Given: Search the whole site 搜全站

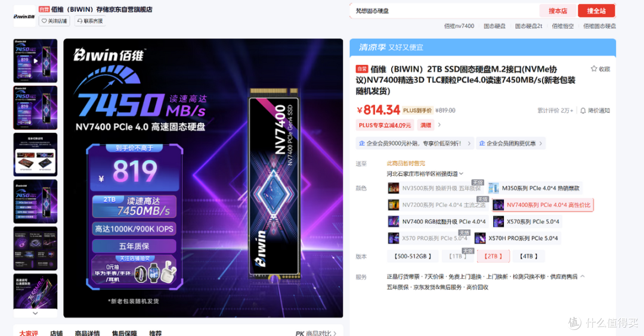Looking at the screenshot, I should click(x=596, y=11).
